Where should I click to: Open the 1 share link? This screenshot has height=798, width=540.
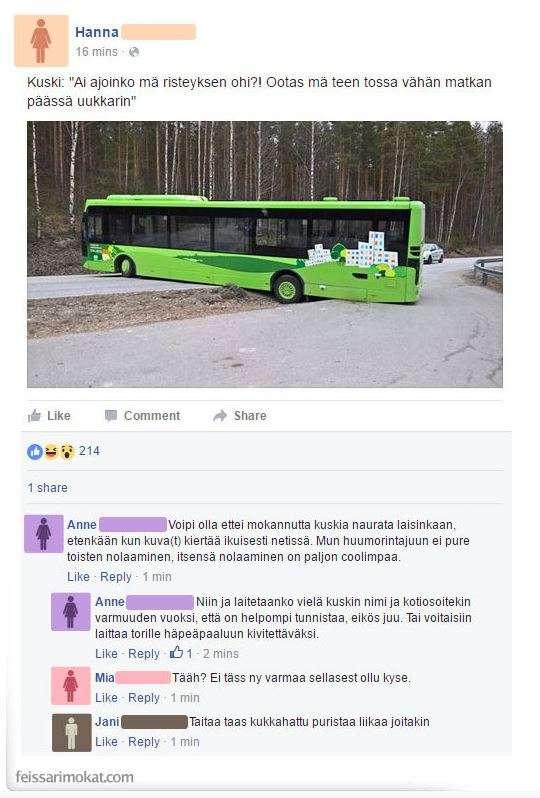point(47,488)
